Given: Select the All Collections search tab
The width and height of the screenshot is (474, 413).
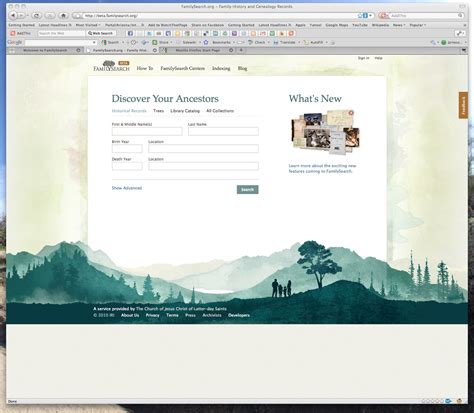Looking at the screenshot, I should pyautogui.click(x=220, y=111).
